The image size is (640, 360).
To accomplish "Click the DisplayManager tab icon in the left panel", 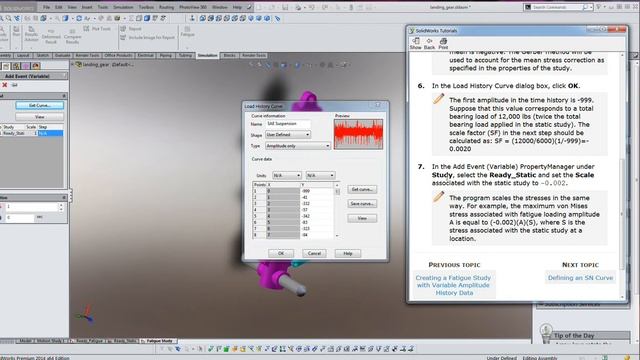I will click(x=36, y=66).
